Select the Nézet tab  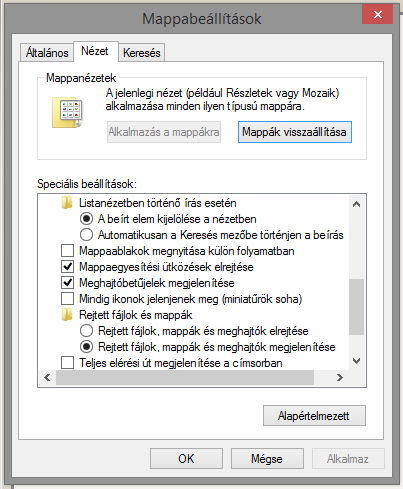pos(95,51)
